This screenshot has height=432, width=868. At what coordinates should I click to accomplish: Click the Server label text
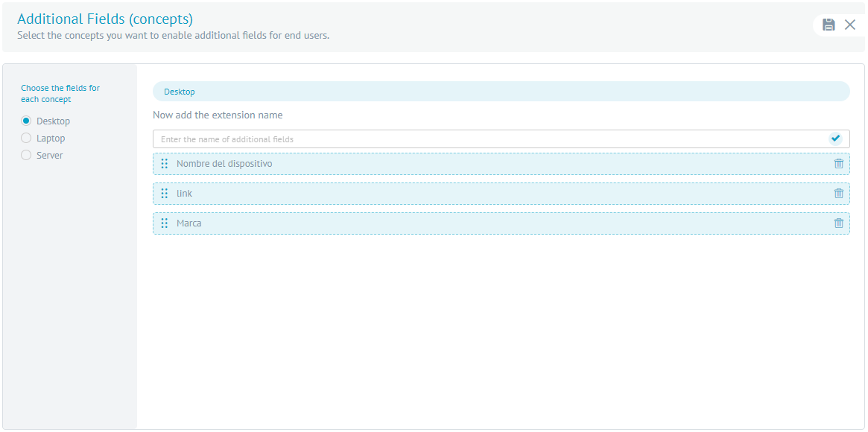click(x=50, y=156)
